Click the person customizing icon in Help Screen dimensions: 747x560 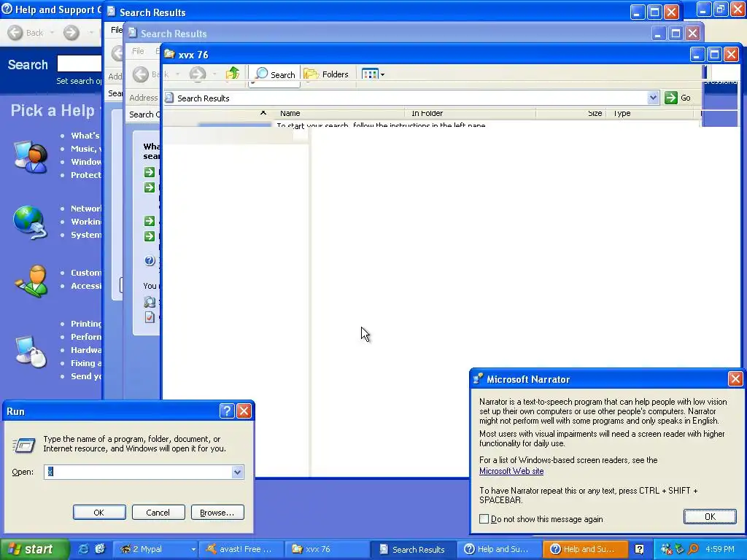[31, 281]
